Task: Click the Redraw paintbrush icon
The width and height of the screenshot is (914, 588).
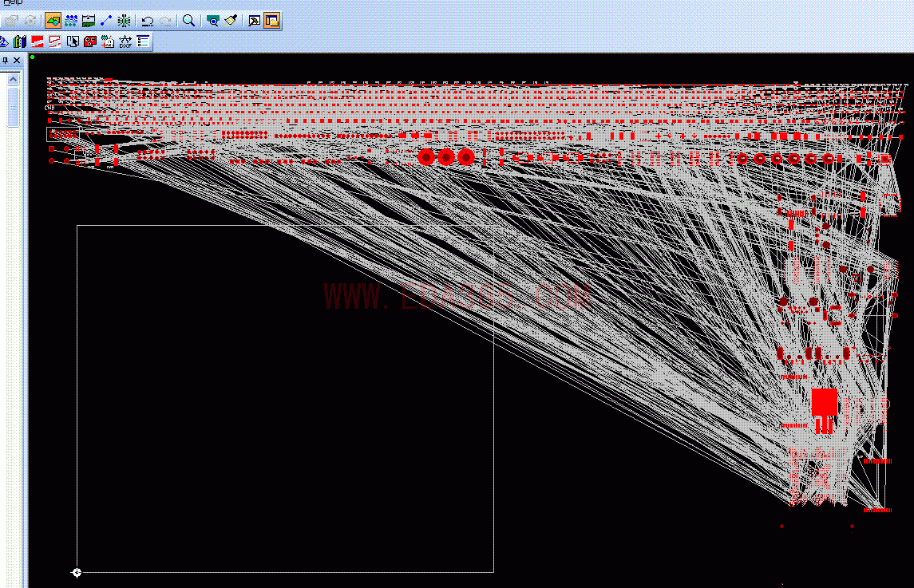Action: pyautogui.click(x=231, y=21)
